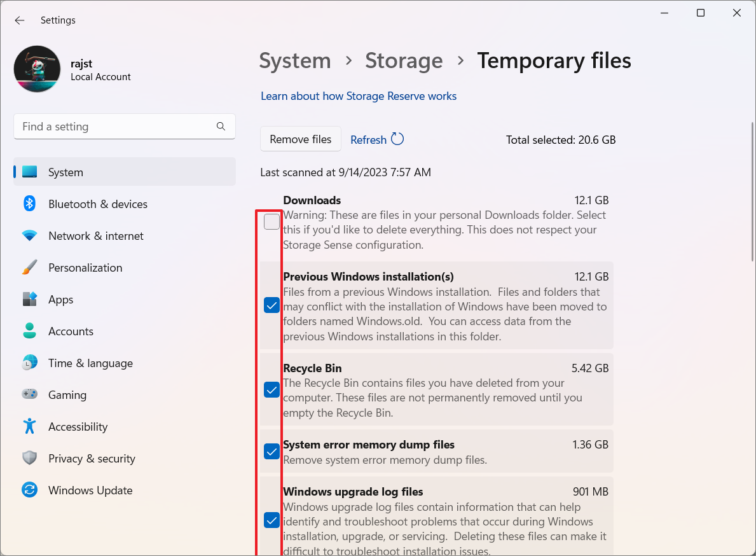The image size is (756, 556).
Task: Go to Time & language settings
Action: pos(90,363)
